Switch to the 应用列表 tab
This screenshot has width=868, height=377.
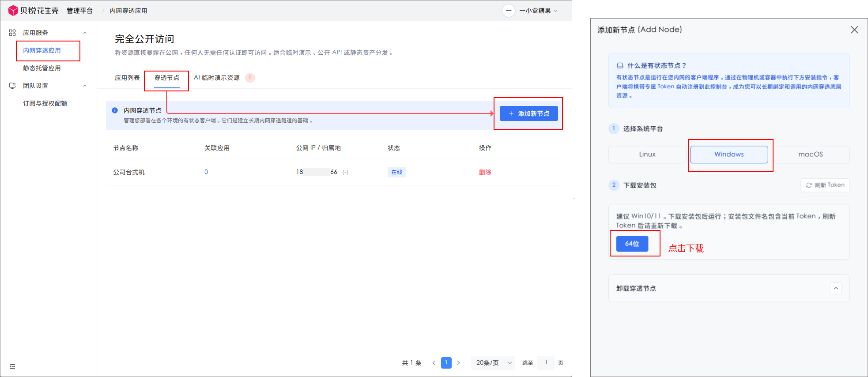pyautogui.click(x=127, y=78)
